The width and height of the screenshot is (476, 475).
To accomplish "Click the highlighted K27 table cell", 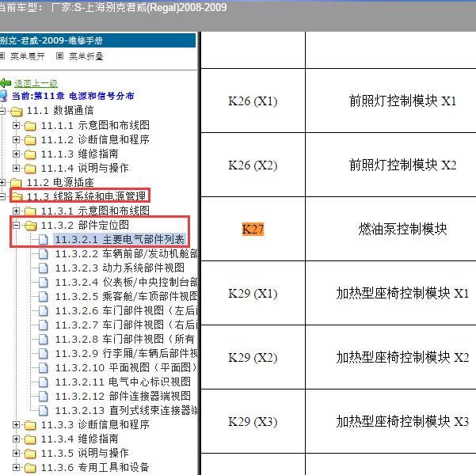I will pos(253,229).
